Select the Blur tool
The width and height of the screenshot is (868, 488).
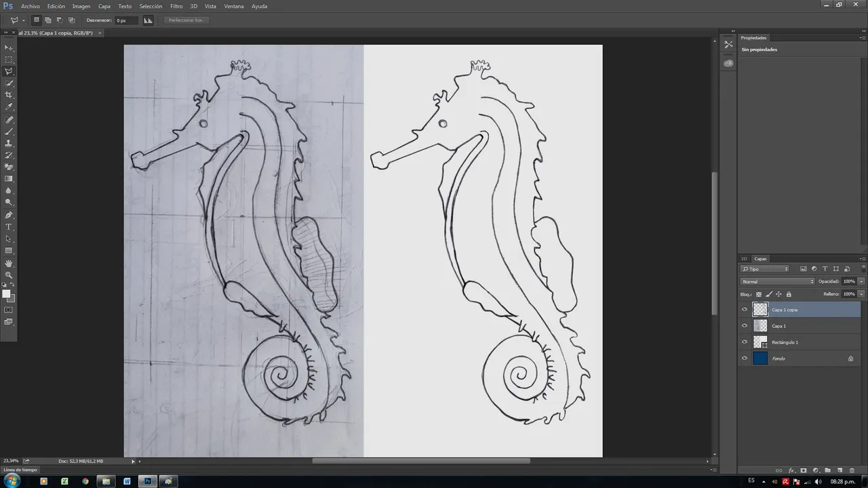point(9,190)
